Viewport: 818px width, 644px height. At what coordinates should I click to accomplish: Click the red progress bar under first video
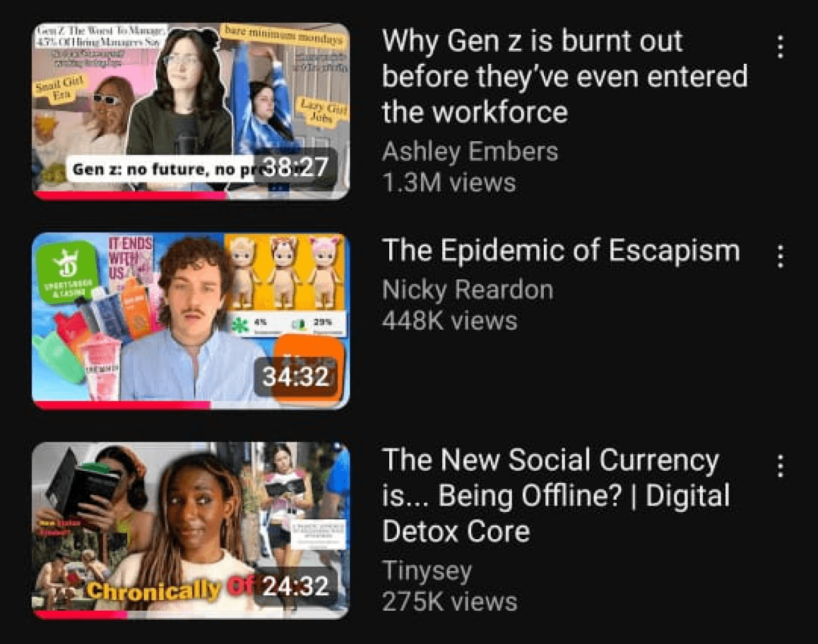pyautogui.click(x=130, y=195)
